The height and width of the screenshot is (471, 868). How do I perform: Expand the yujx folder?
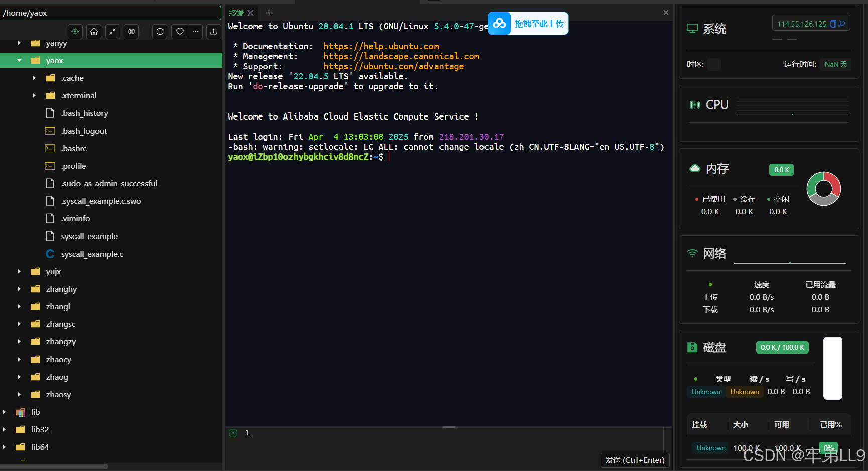[19, 271]
